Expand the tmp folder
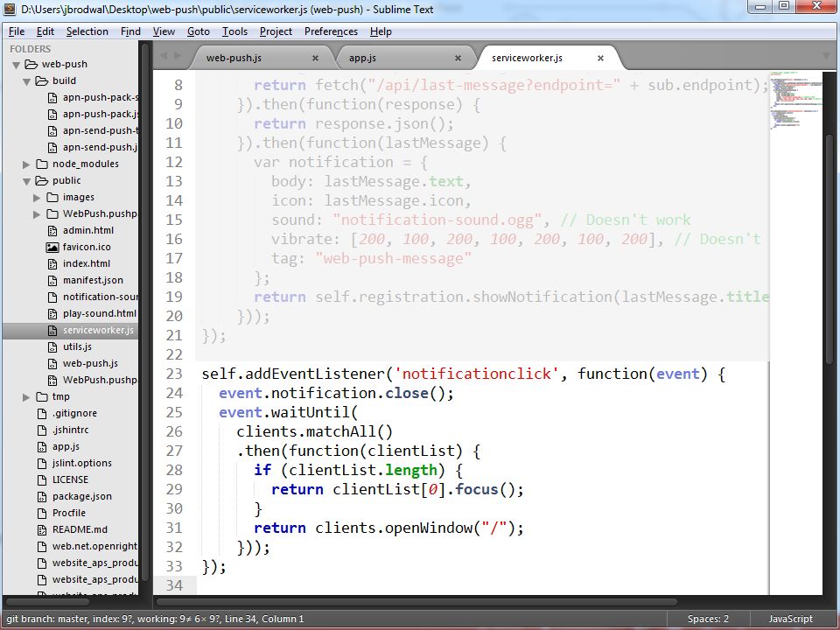 click(26, 397)
